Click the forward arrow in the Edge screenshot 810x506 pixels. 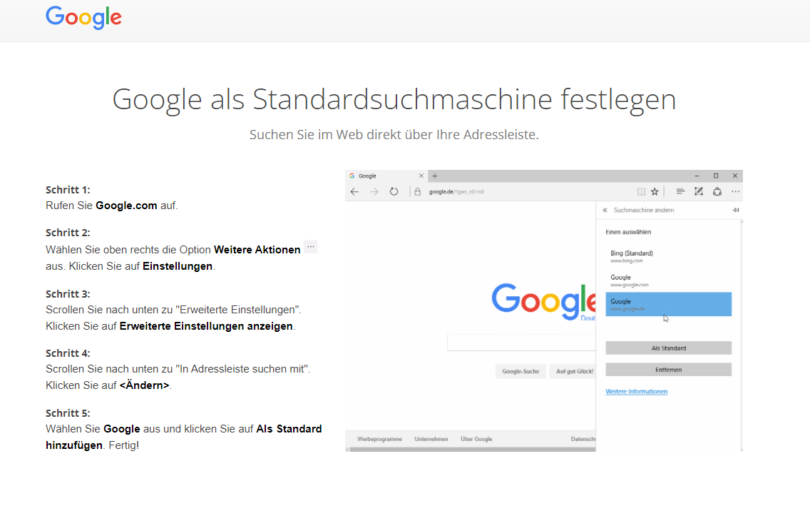coord(374,192)
